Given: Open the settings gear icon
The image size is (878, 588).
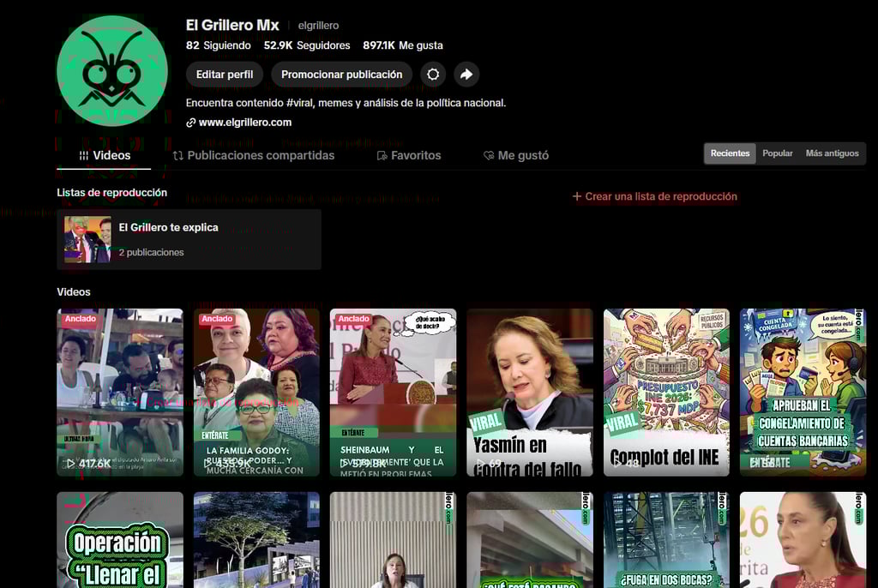Looking at the screenshot, I should click(x=433, y=75).
